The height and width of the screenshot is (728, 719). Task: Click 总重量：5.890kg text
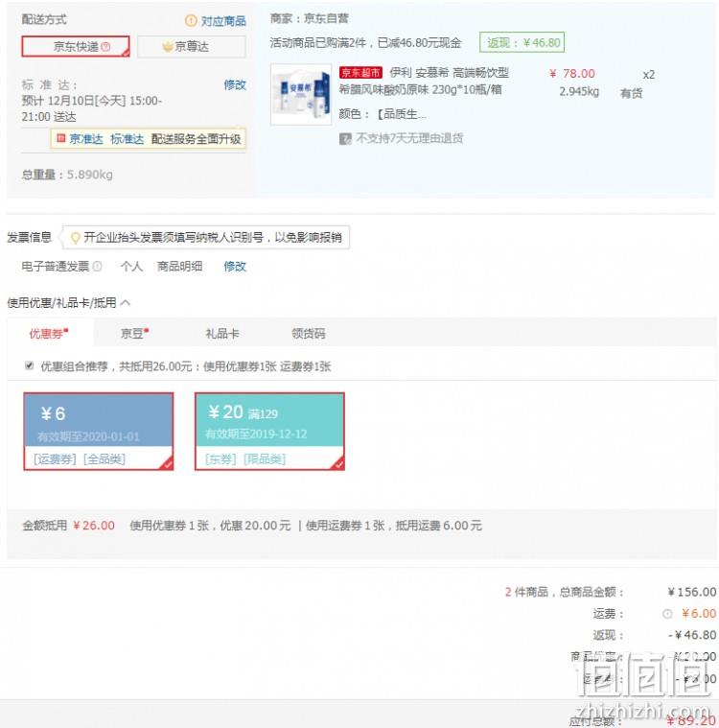point(67,175)
